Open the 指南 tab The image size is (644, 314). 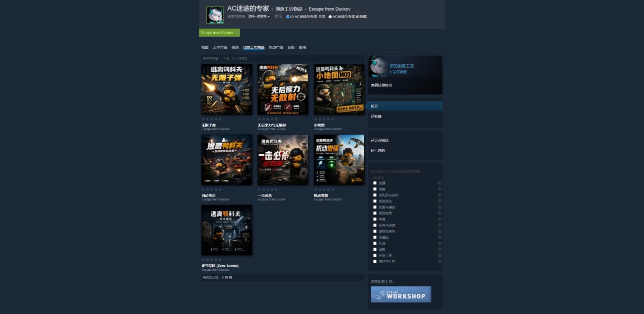(302, 47)
